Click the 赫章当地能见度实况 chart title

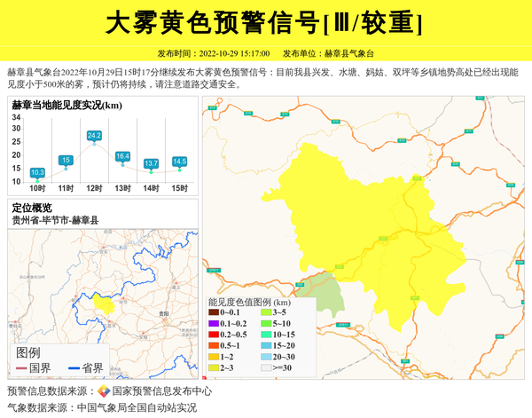pos(67,106)
